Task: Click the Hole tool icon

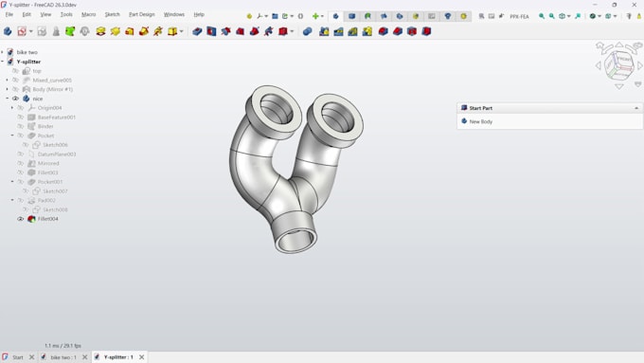Action: (x=211, y=31)
